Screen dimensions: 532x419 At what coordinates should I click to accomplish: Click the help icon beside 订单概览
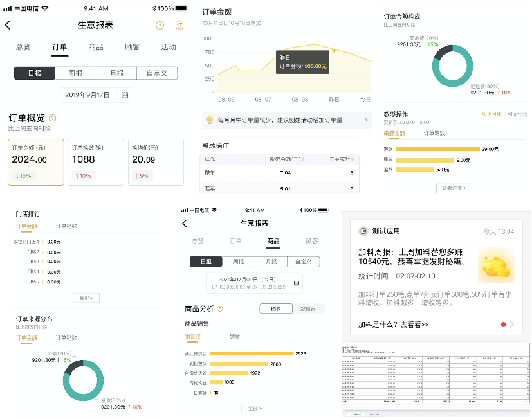coord(53,118)
